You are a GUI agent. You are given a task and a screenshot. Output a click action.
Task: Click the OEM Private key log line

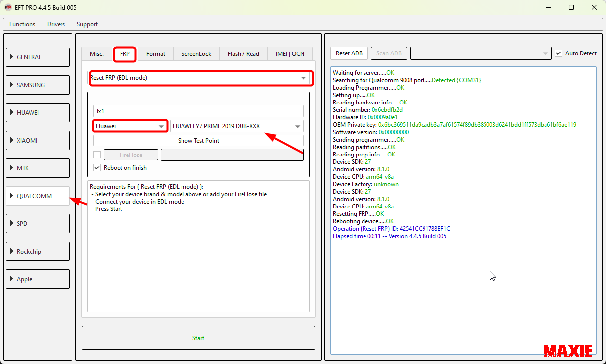(x=454, y=125)
